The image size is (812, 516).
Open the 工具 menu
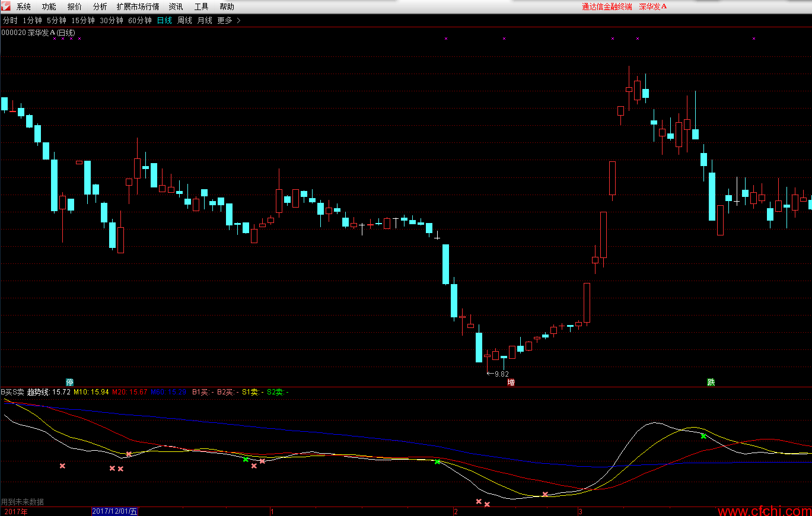pyautogui.click(x=202, y=7)
